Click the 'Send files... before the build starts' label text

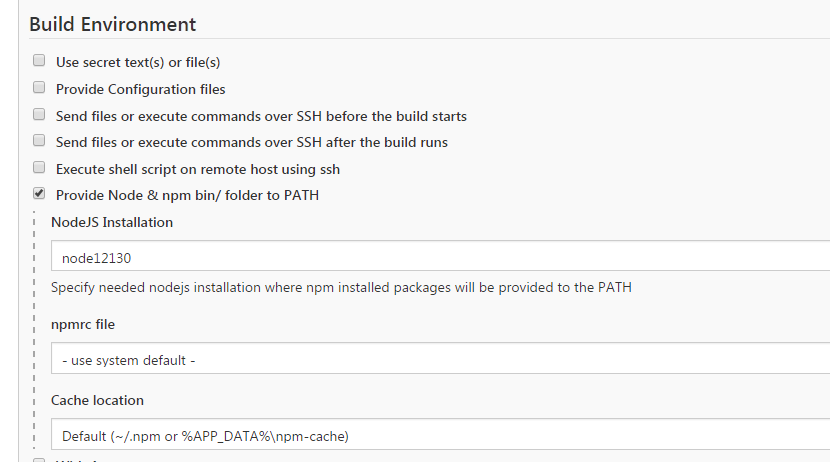tap(261, 116)
